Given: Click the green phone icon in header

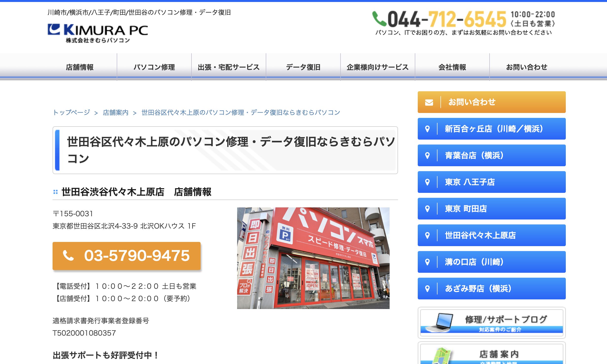Looking at the screenshot, I should pyautogui.click(x=379, y=19).
